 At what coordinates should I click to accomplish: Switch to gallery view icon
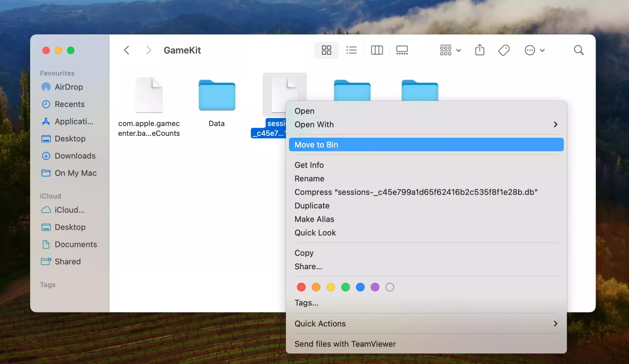pyautogui.click(x=402, y=50)
